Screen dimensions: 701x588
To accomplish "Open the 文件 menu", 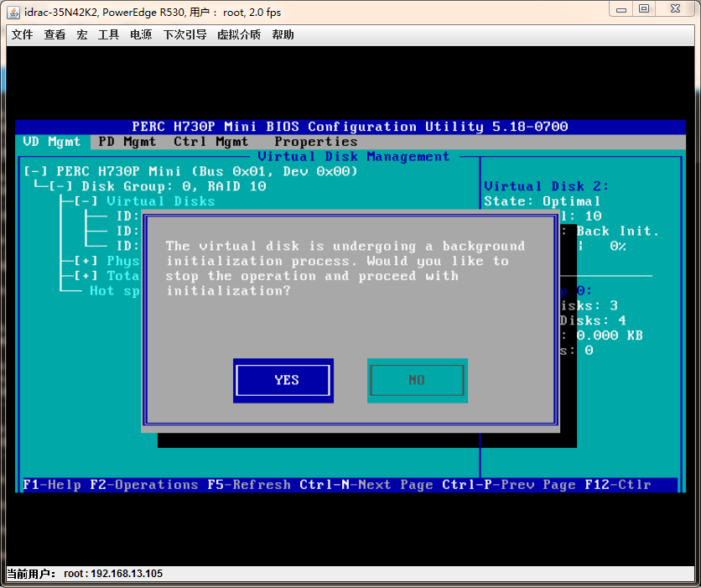I will click(22, 34).
